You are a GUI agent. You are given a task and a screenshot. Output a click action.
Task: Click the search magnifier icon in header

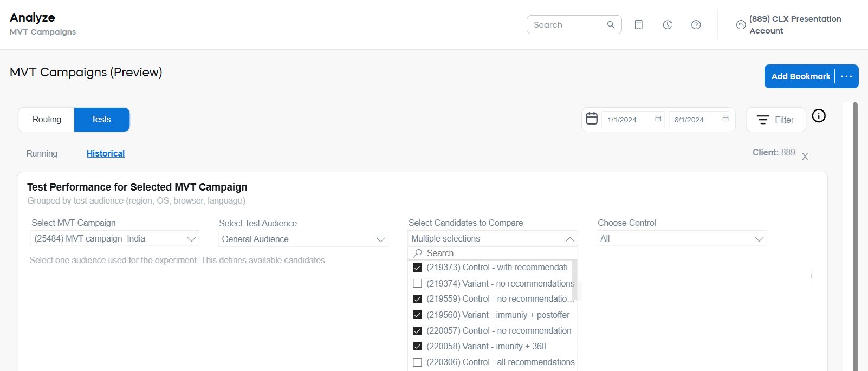click(611, 24)
